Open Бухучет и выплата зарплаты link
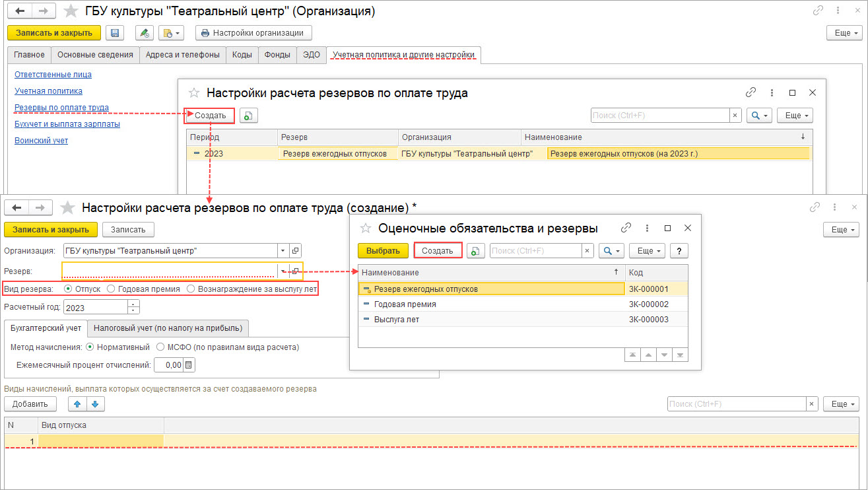The width and height of the screenshot is (868, 490). [67, 124]
